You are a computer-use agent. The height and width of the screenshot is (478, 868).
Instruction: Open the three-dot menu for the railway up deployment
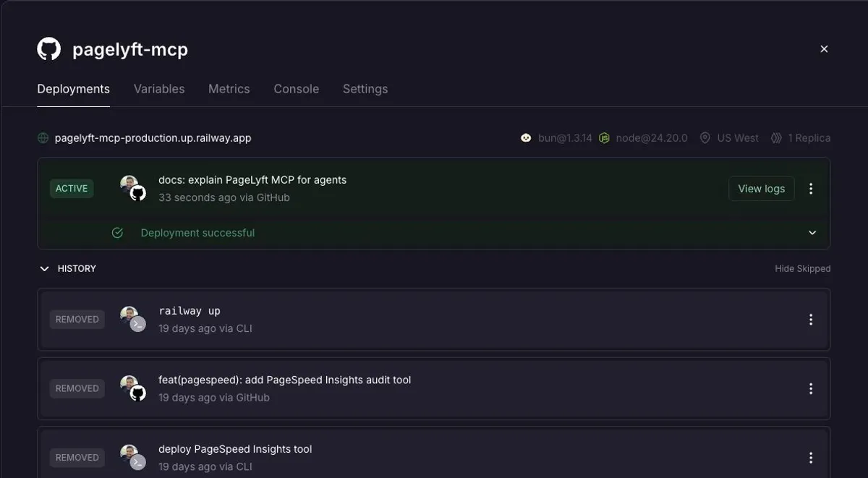(x=811, y=320)
